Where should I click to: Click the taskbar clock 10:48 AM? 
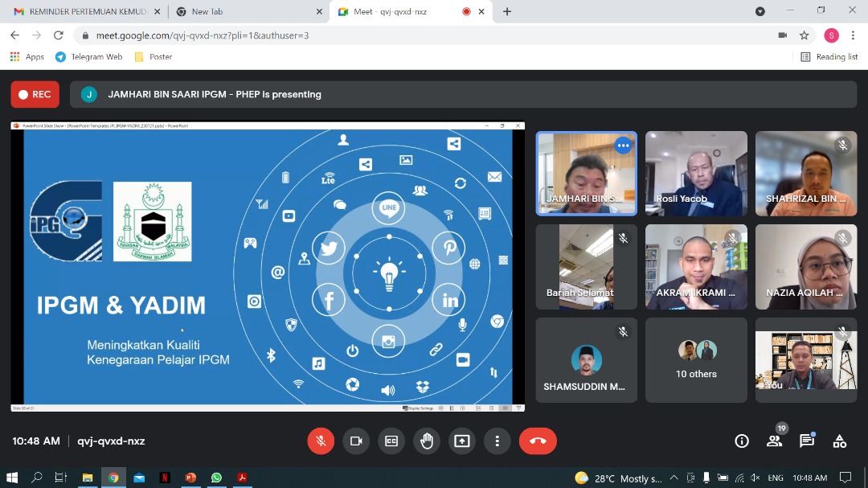[810, 478]
